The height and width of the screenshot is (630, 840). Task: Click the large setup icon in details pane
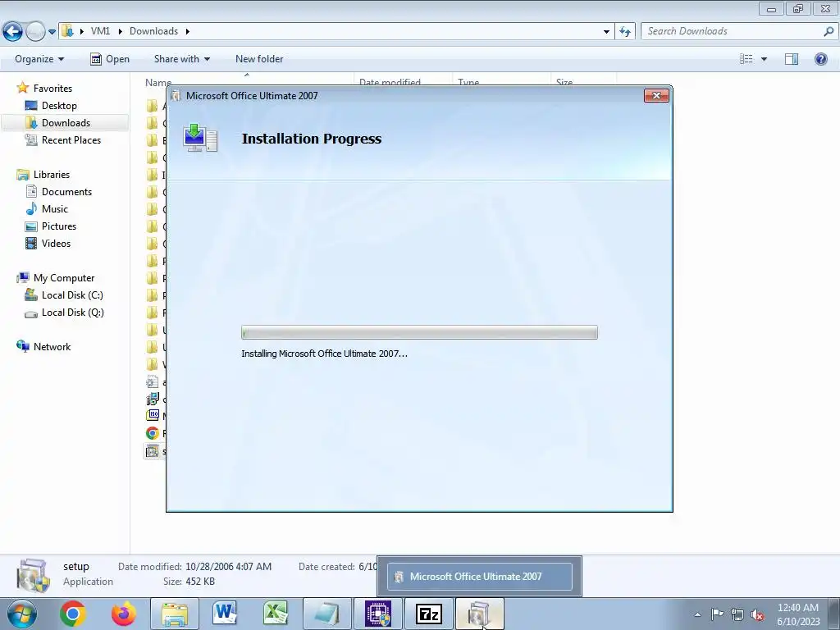[33, 575]
